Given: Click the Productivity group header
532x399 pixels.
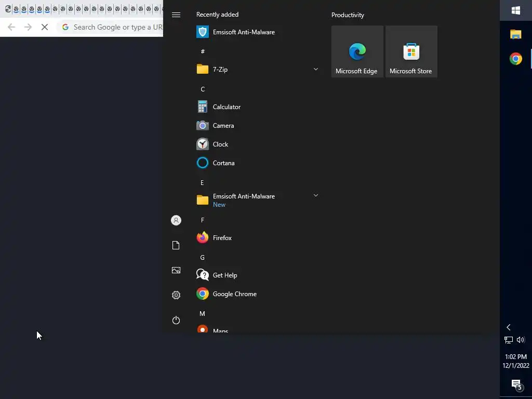Looking at the screenshot, I should pyautogui.click(x=348, y=15).
